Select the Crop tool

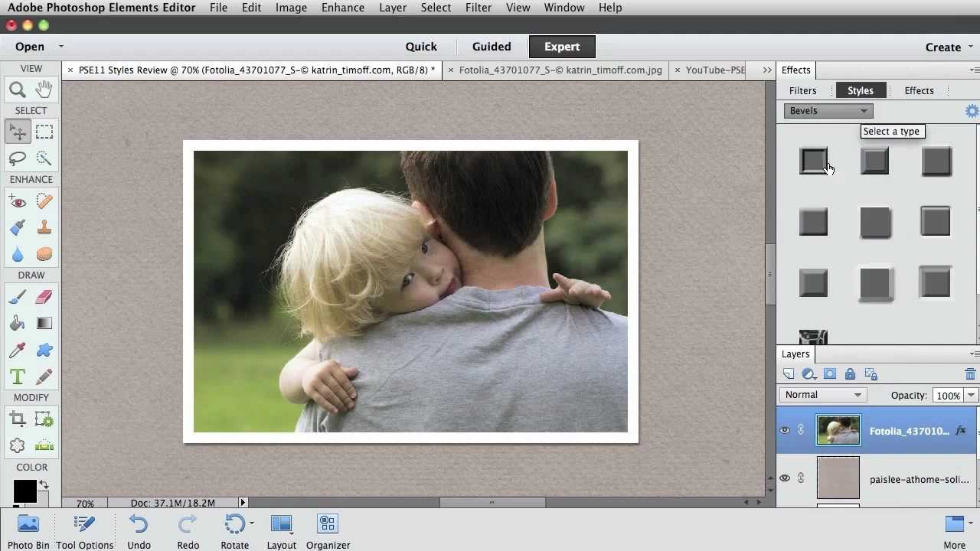18,419
